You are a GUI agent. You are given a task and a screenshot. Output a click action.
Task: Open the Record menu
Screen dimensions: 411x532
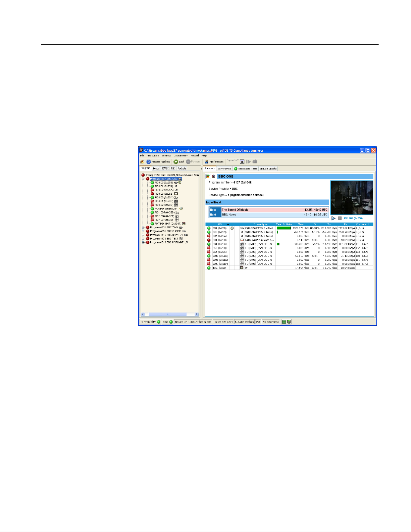(x=195, y=155)
